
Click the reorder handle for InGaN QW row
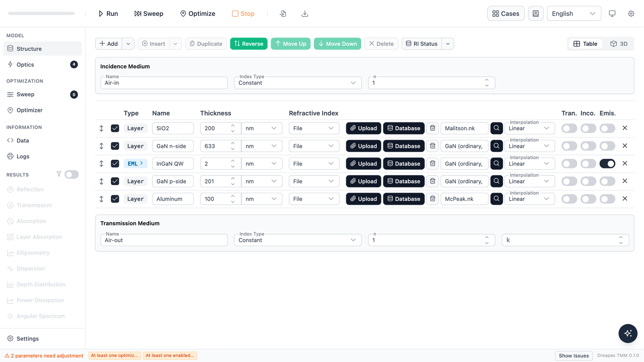101,163
